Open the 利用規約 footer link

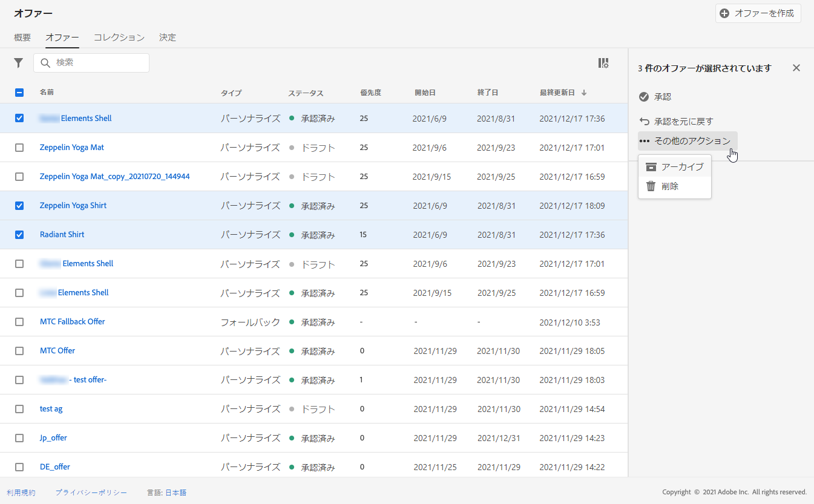pyautogui.click(x=21, y=493)
